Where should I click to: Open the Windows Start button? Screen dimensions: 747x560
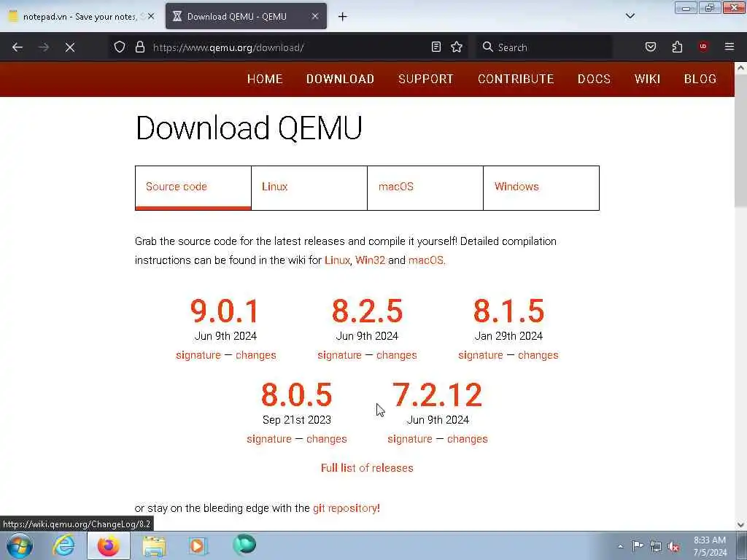click(19, 545)
